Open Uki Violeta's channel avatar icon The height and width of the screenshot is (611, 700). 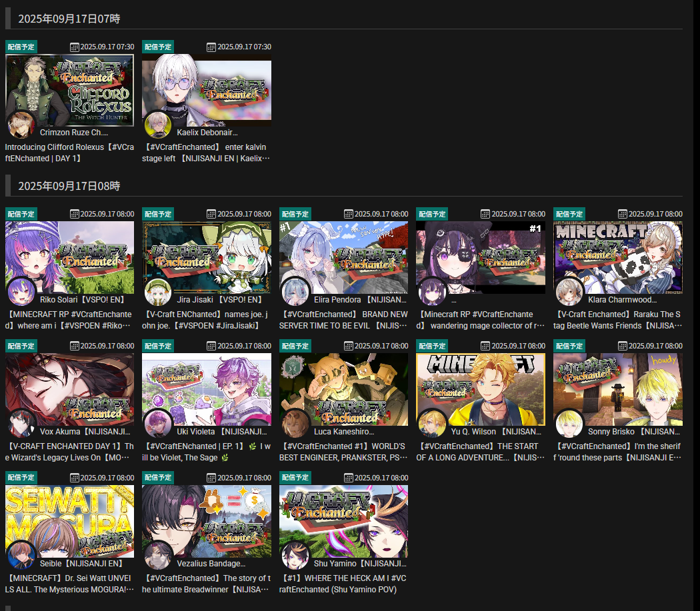coord(157,424)
